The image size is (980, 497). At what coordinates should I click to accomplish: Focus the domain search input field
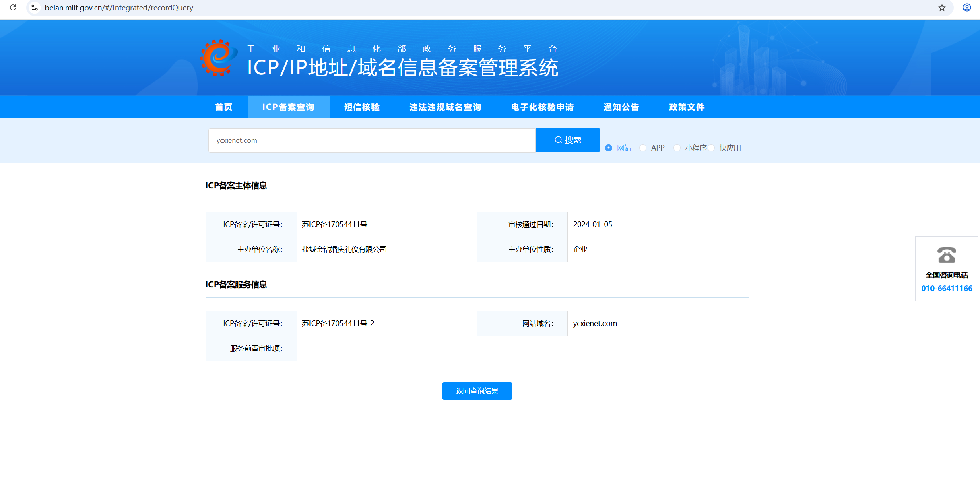pyautogui.click(x=371, y=140)
